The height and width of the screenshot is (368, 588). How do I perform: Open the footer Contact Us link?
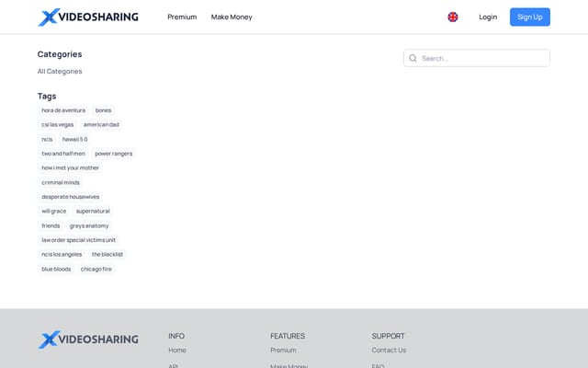pos(389,350)
